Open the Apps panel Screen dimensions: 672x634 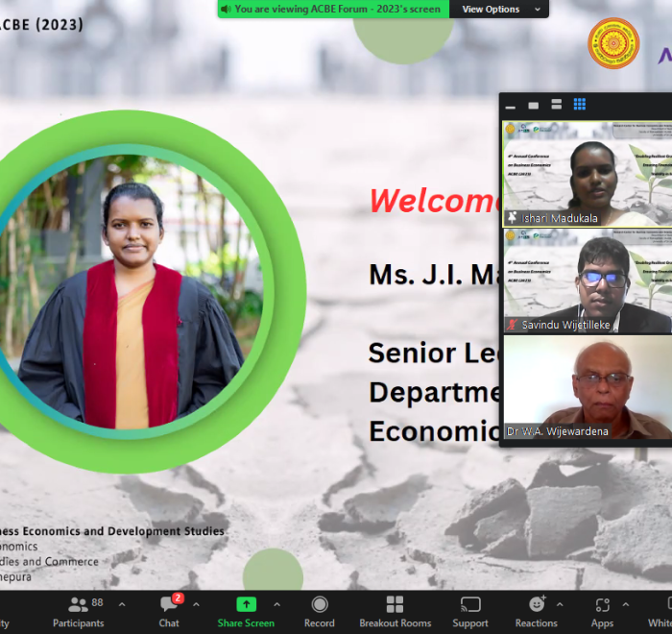click(602, 610)
